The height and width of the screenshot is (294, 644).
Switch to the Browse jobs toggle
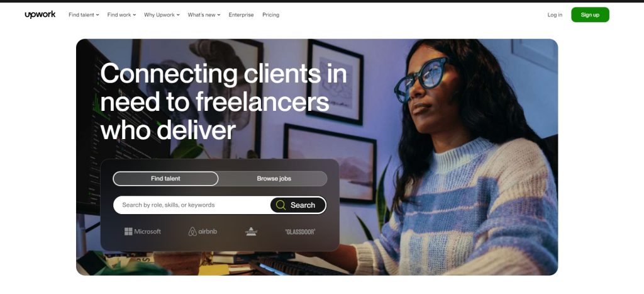[x=274, y=178]
